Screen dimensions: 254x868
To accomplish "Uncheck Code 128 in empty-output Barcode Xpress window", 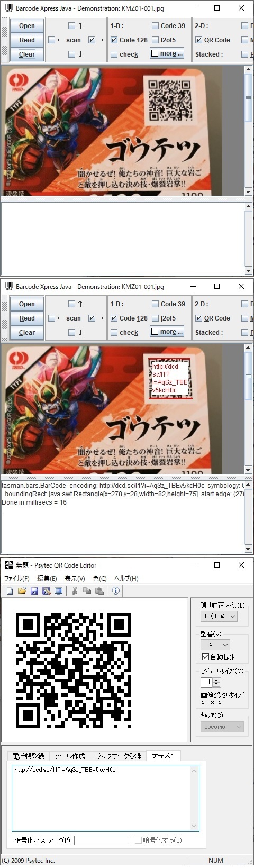I will pos(114,40).
